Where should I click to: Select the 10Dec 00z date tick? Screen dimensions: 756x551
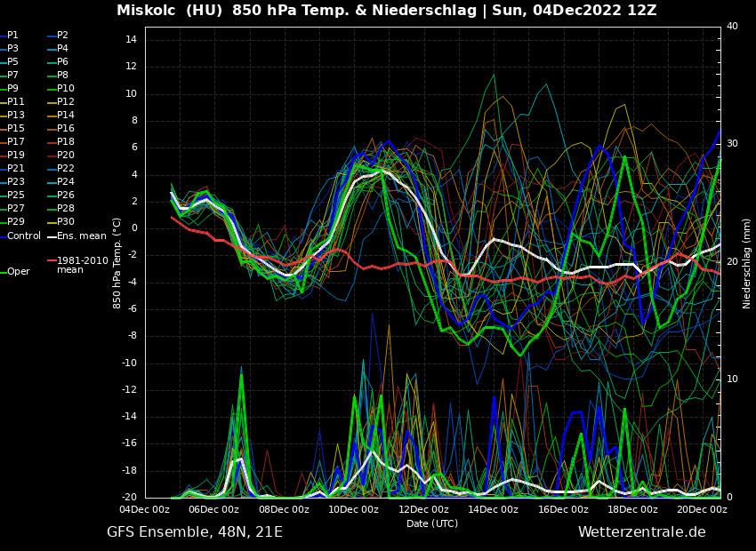point(354,510)
